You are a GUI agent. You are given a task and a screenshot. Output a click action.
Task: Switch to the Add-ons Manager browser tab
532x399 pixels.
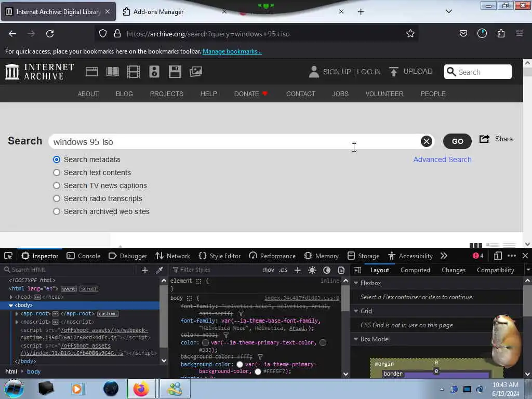[175, 12]
